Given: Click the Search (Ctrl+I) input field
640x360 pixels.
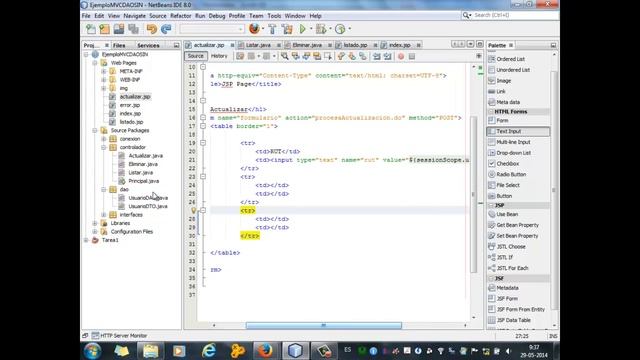Looking at the screenshot, I should coord(516,15).
